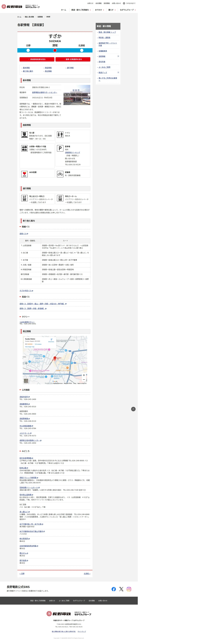The width and height of the screenshot is (206, 644).
Task: Click View larger map link
Action: [x=30, y=347]
